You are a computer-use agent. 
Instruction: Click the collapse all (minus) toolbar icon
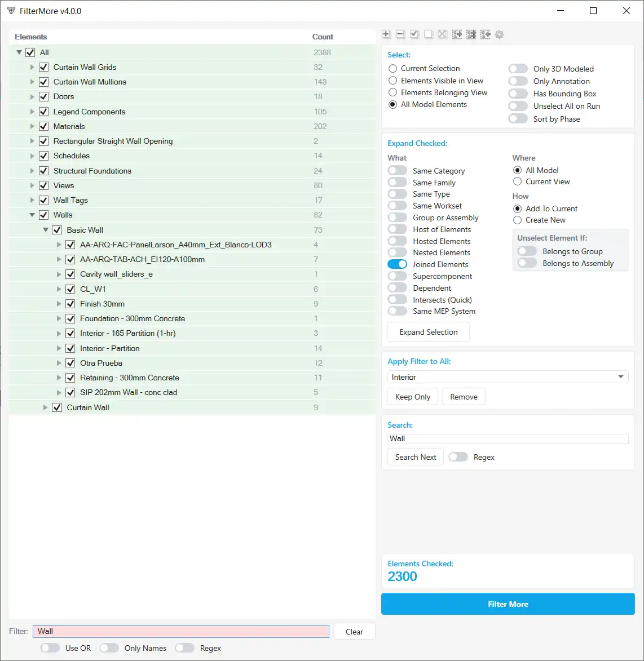point(400,34)
